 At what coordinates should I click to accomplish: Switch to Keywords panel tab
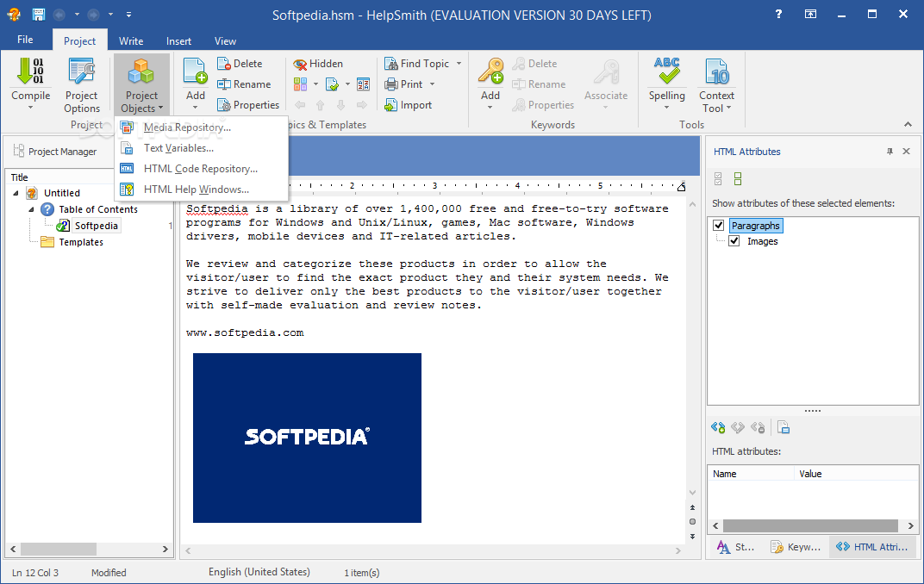click(796, 547)
